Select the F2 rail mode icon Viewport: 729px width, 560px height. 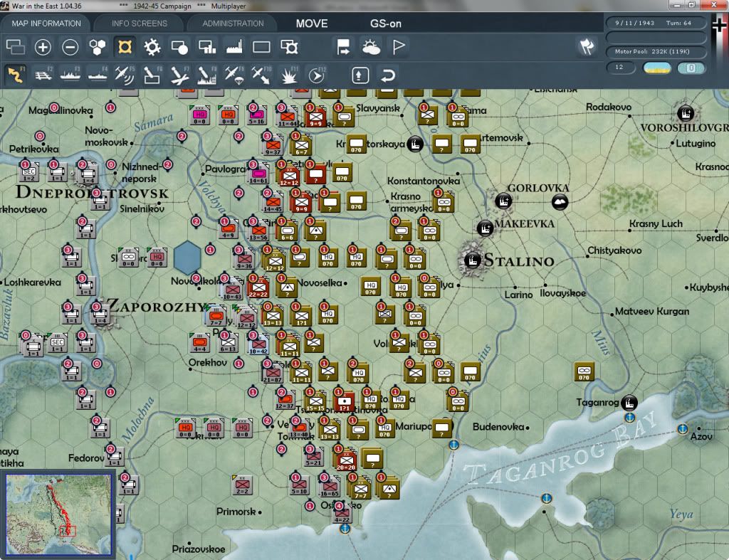click(x=43, y=75)
